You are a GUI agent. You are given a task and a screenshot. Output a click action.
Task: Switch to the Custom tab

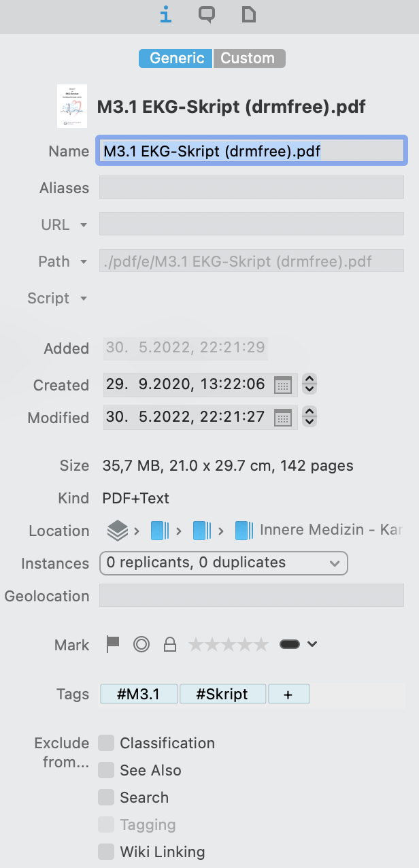pyautogui.click(x=249, y=59)
